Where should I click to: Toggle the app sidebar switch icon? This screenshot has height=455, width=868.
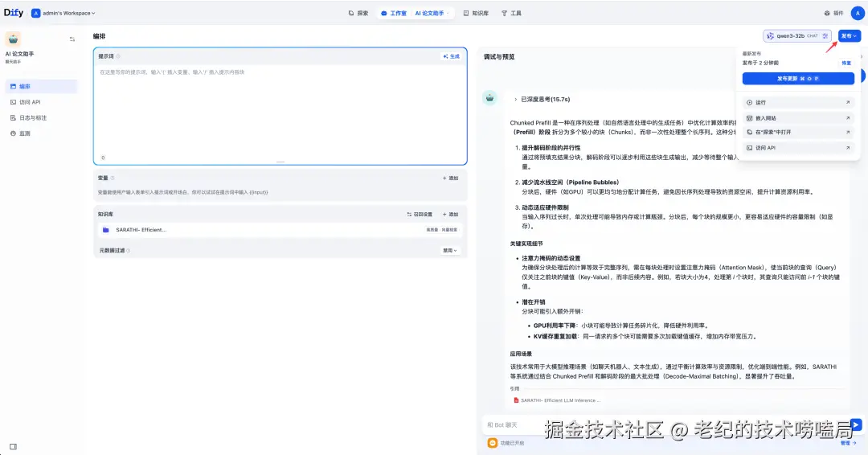pyautogui.click(x=72, y=39)
